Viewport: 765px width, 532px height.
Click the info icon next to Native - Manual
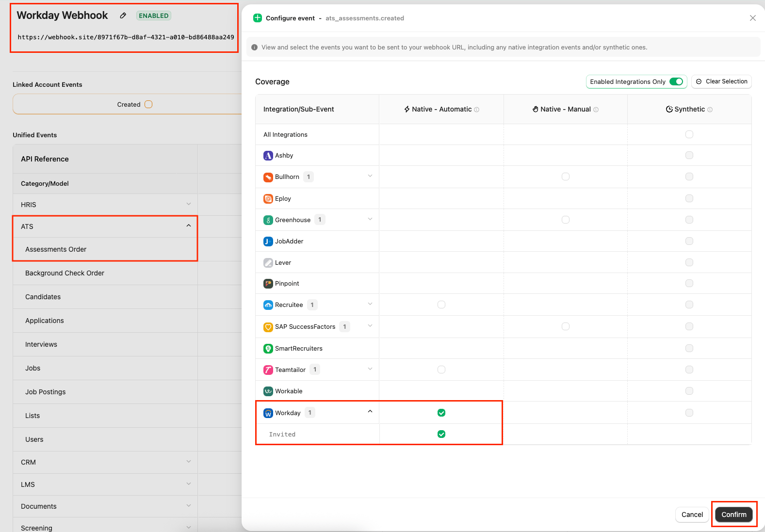point(596,110)
